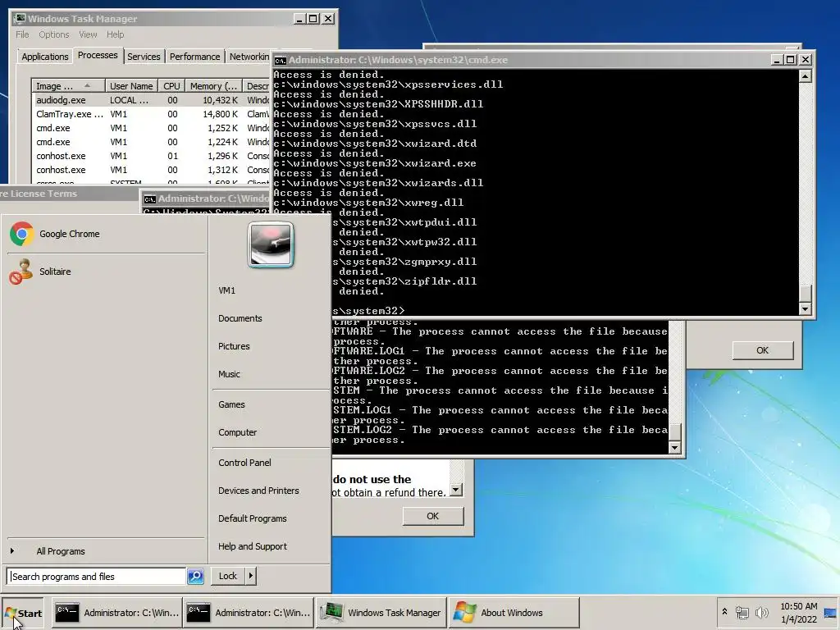
Task: Open shutdown options arrow next to Lock
Action: (251, 576)
